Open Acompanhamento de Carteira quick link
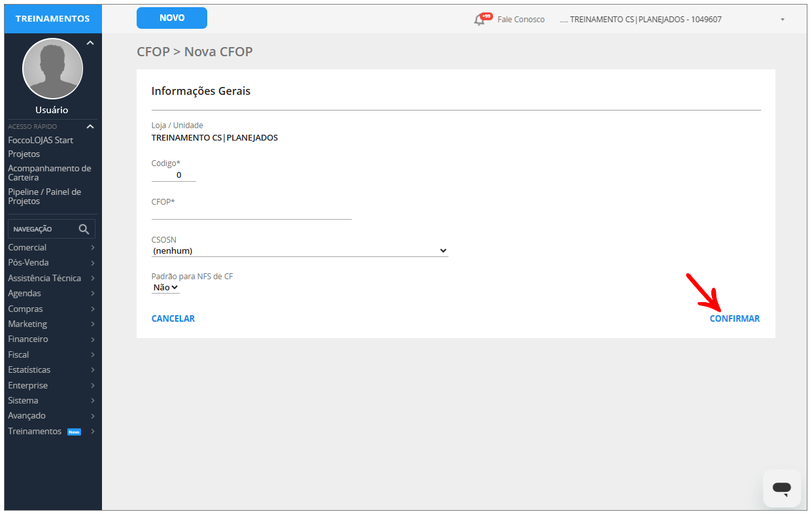This screenshot has width=812, height=514. click(x=50, y=173)
